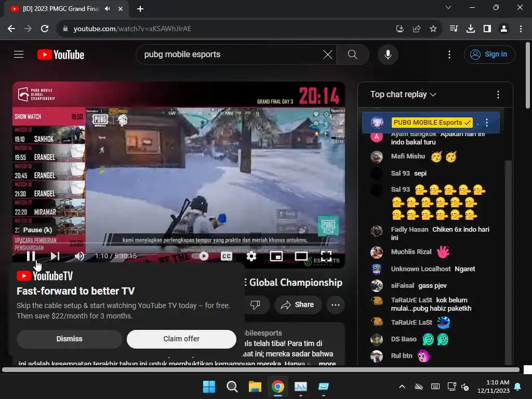Open the Chrome profile menu
Viewport: 532px width, 399px height.
(x=504, y=29)
